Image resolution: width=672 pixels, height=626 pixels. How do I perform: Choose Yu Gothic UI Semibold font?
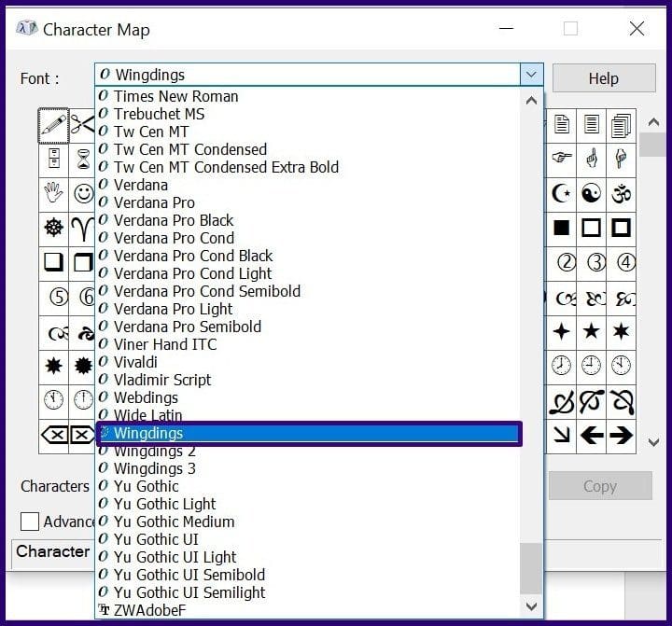pyautogui.click(x=308, y=575)
